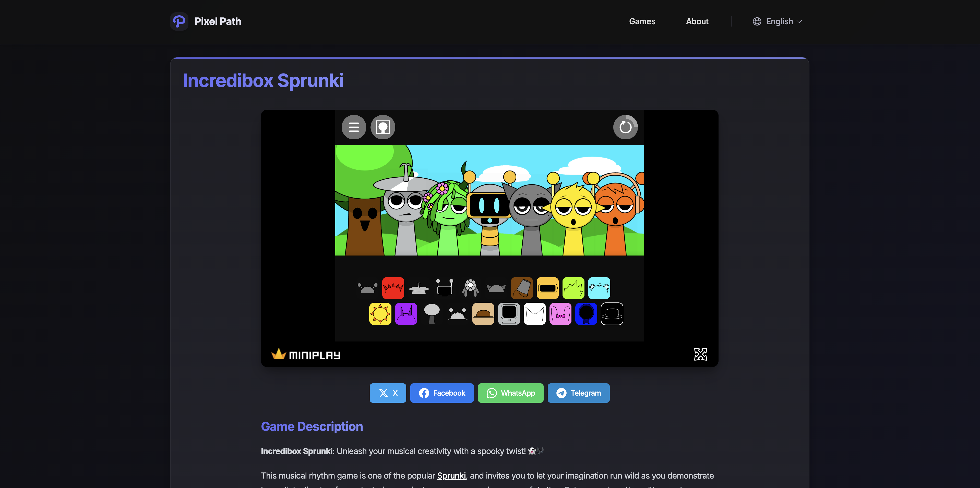Screen dimensions: 980x488
Task: Open the About nav menu item
Action: pos(697,21)
